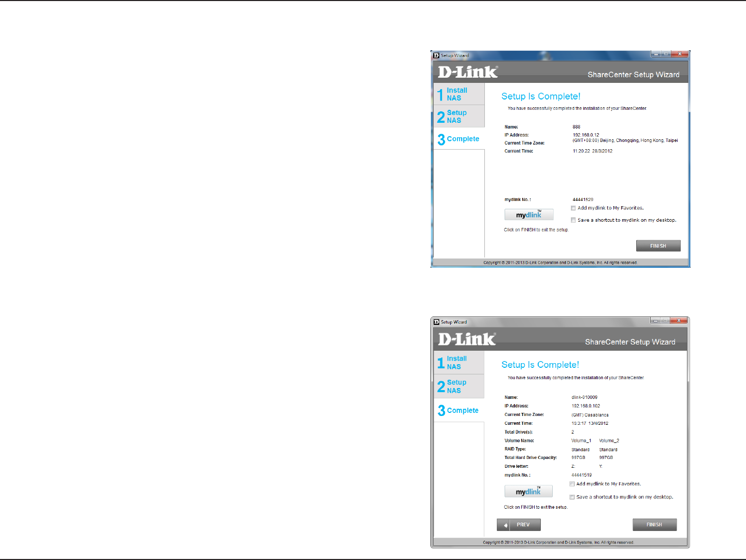Screen dimensions: 746x560
Task: Click the Setup Is Complete! heading in the 888 wizard
Action: 541,96
